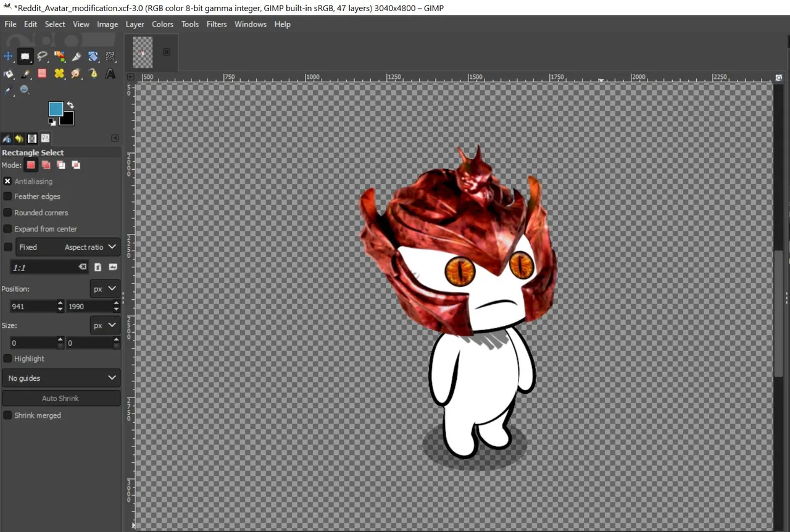
Task: Open the background black color swatch
Action: [68, 120]
